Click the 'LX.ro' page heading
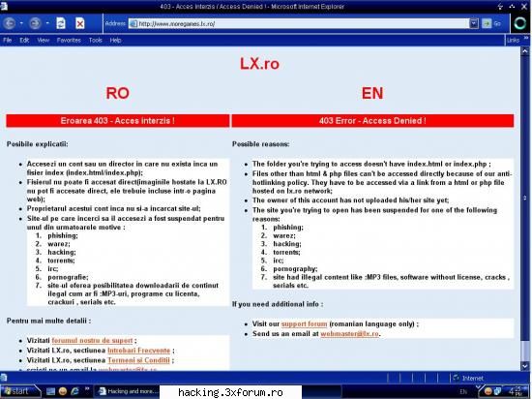This screenshot has width=532, height=399. (x=259, y=64)
